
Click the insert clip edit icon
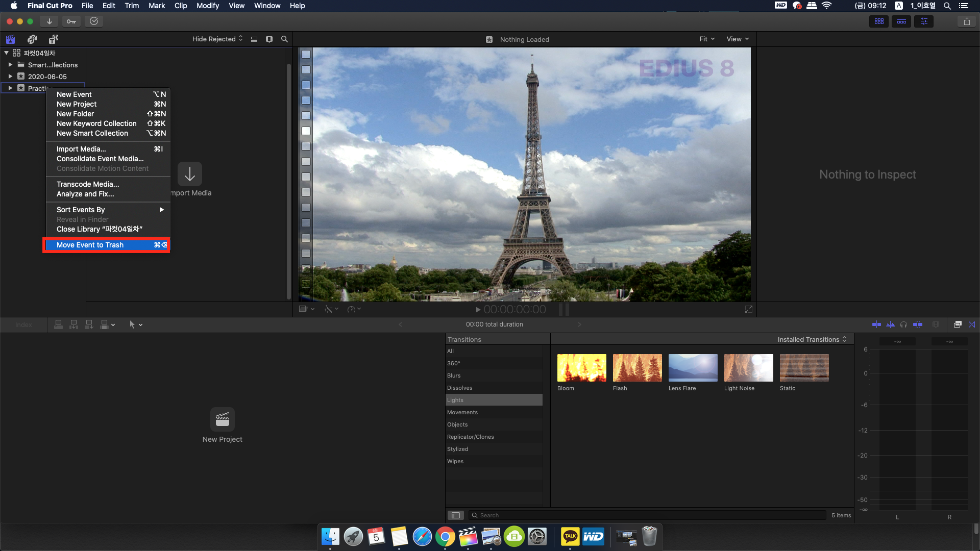(x=74, y=324)
